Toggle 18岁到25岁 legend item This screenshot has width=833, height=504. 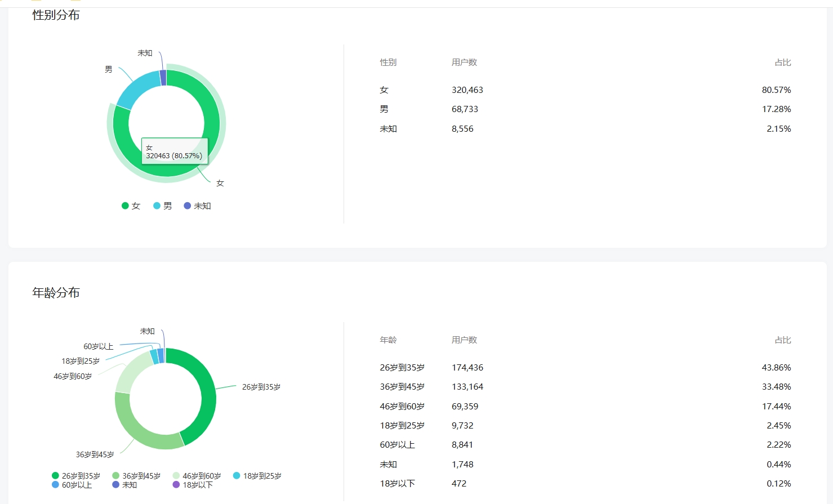pos(257,476)
